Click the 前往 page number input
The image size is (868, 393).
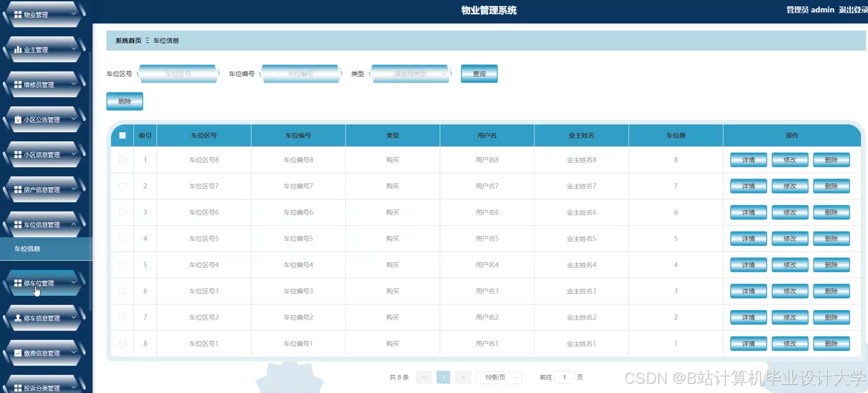(564, 377)
